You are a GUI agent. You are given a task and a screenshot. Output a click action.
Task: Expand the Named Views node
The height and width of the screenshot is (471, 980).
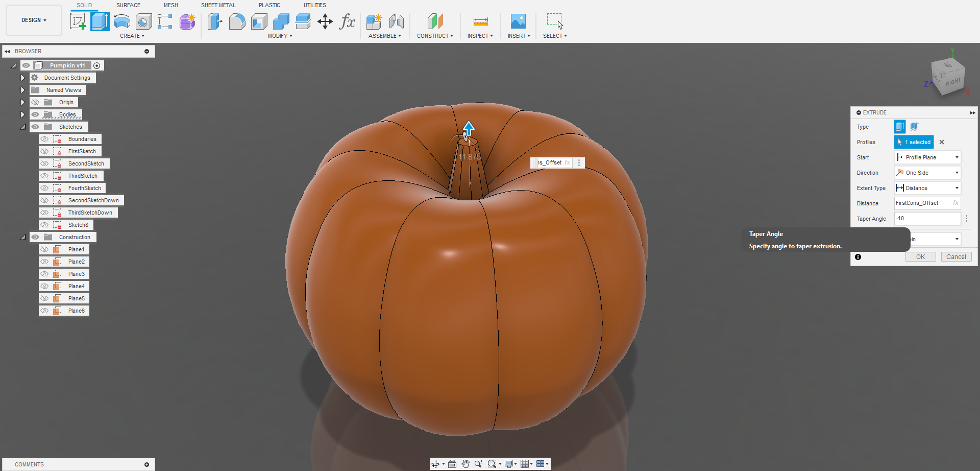click(22, 90)
